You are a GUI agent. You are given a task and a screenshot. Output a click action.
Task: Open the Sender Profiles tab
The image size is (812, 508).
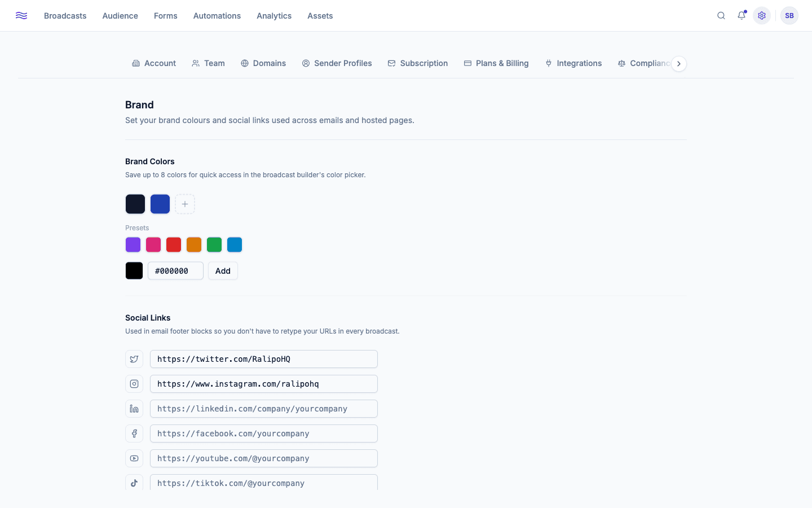[x=337, y=63]
